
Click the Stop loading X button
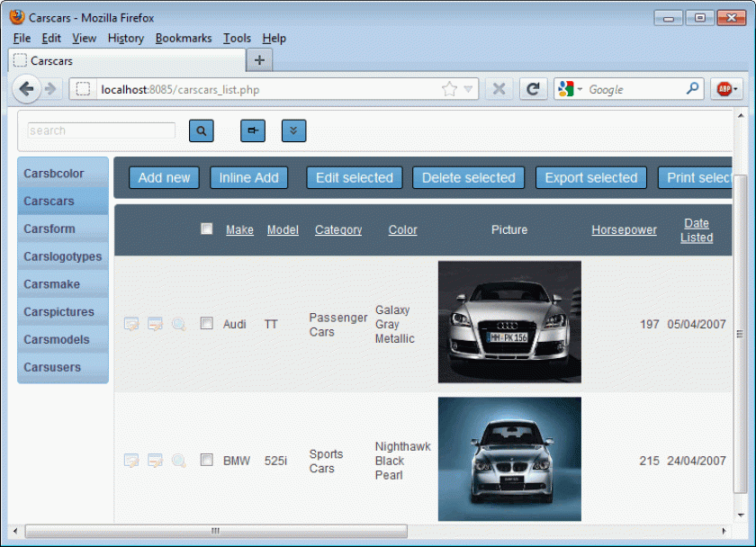pos(499,89)
